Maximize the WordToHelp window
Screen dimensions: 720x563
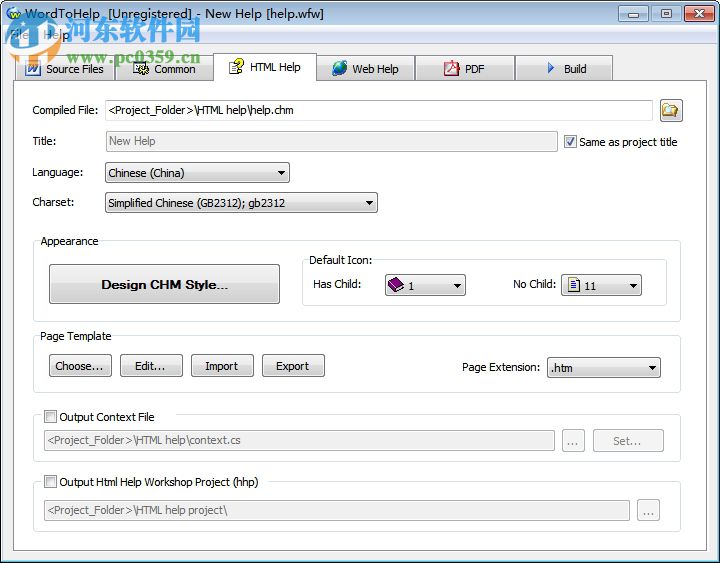coord(666,14)
